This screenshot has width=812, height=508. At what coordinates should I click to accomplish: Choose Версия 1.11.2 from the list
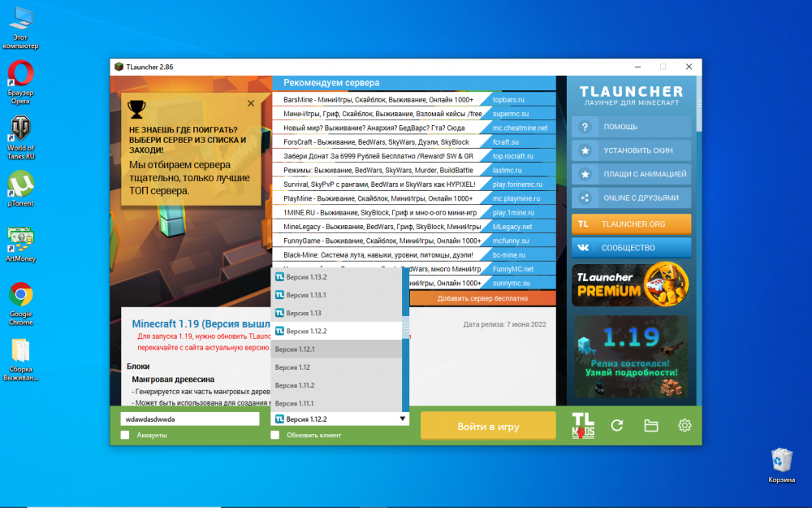336,385
